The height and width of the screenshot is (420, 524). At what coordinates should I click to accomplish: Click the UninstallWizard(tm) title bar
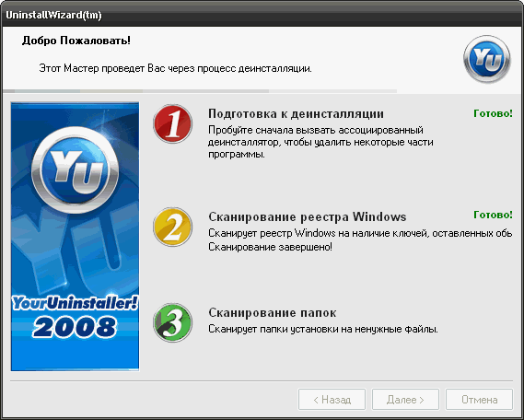262,16
